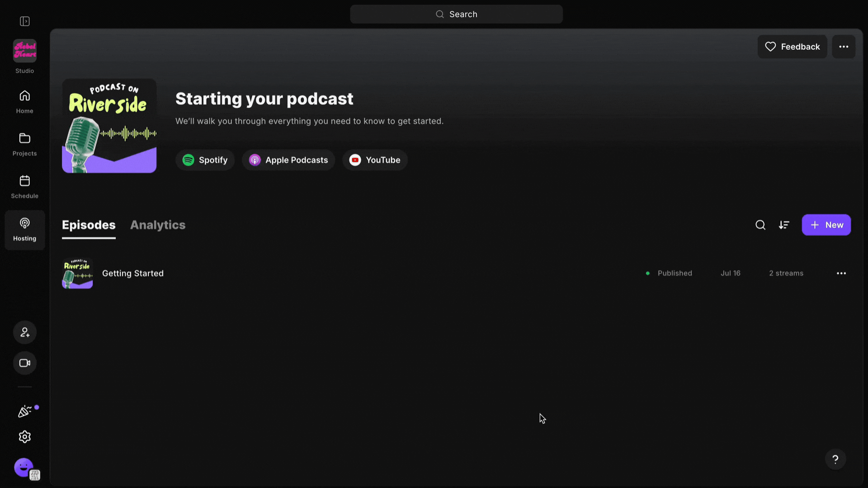Click the Starting your podcast heading
Viewport: 868px width, 488px height.
pyautogui.click(x=264, y=99)
